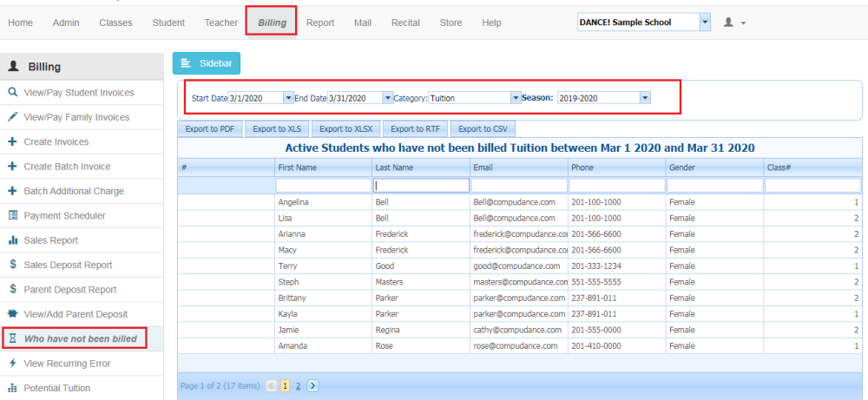The image size is (868, 400).
Task: Click the magnifier icon beside View/Pay Student Invoices
Action: tap(13, 92)
